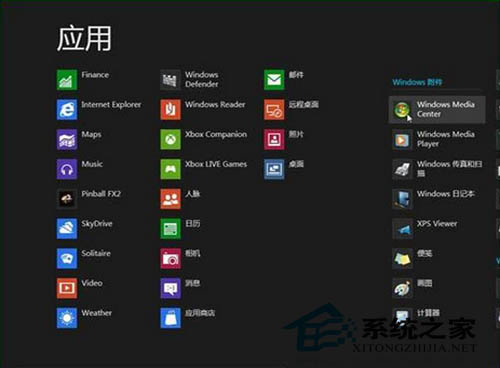500x368 pixels.
Task: Click the Windows 附件 group header
Action: [x=417, y=82]
